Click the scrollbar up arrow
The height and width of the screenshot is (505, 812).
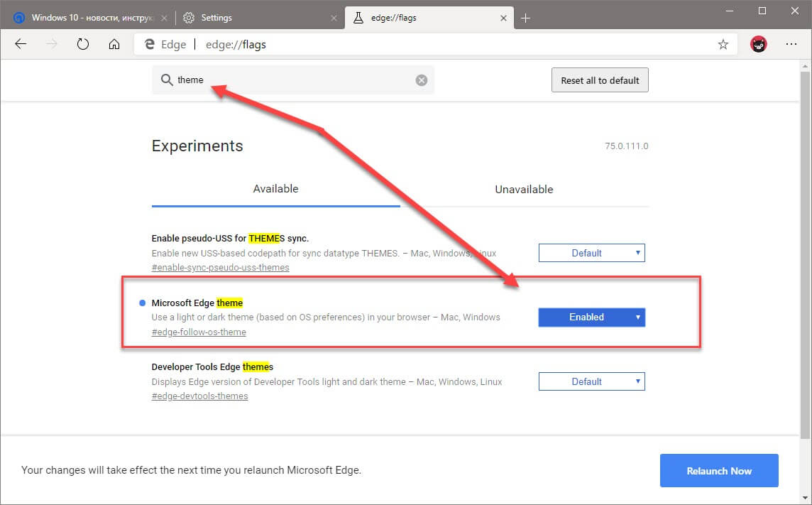pyautogui.click(x=805, y=66)
